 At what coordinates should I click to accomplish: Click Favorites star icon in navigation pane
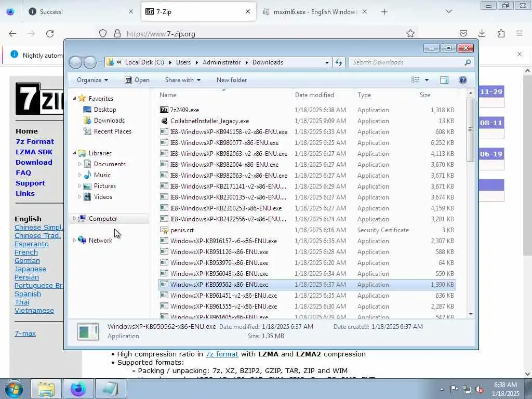(82, 98)
